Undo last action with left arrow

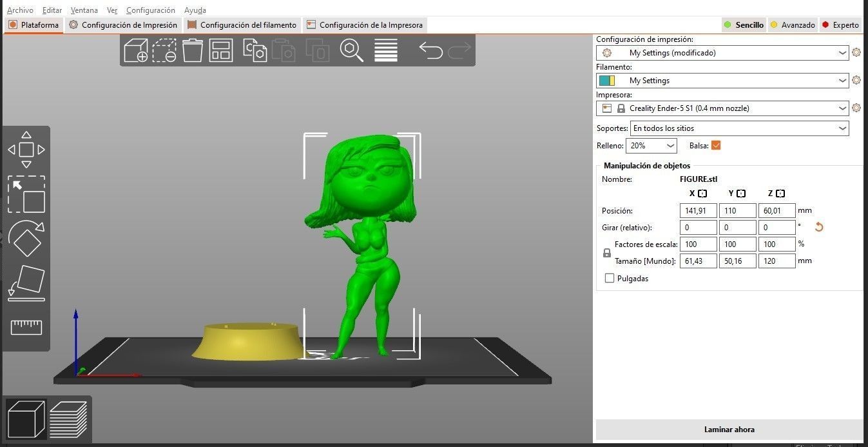point(430,50)
